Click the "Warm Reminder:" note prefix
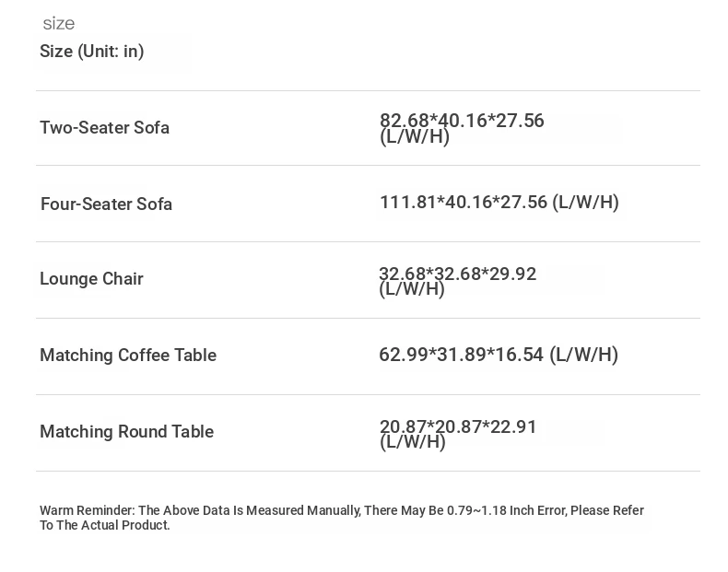This screenshot has width=728, height=572. click(88, 511)
